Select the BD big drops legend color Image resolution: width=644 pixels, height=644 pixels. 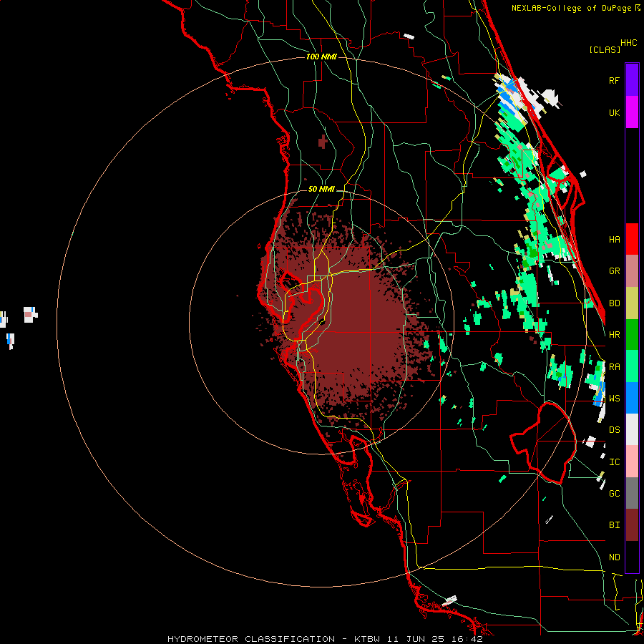632,303
